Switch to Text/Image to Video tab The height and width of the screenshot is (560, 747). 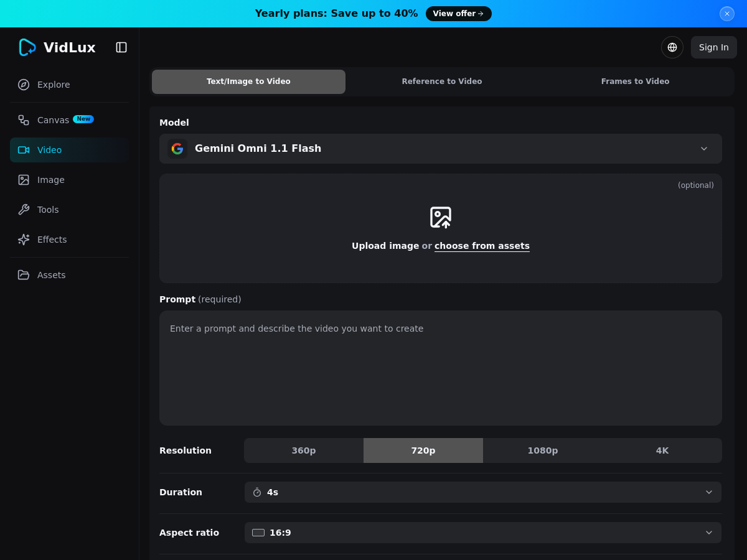pyautogui.click(x=248, y=82)
